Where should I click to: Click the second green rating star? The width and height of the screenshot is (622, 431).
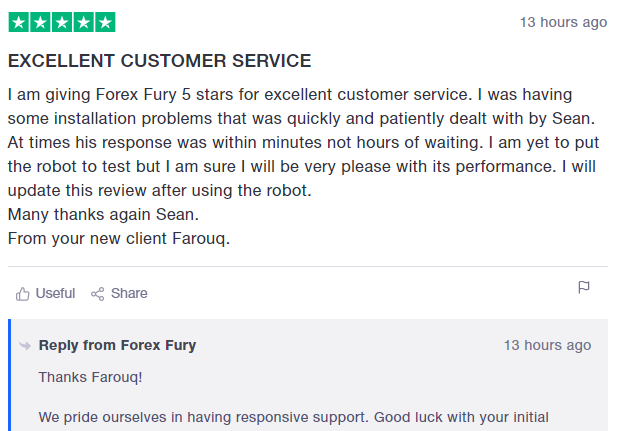[x=40, y=22]
